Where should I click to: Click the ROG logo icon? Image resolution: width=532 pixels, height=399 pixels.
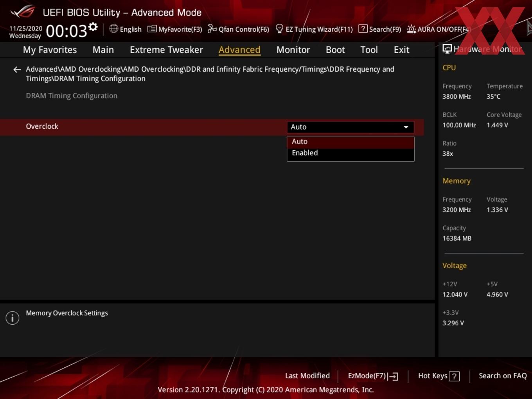[23, 12]
